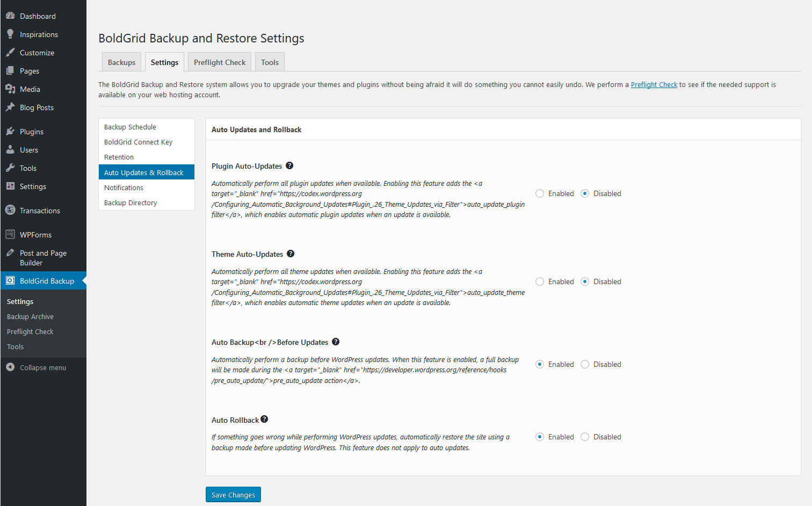
Task: Click help icon beside Theme Auto-Updates
Action: (x=291, y=254)
